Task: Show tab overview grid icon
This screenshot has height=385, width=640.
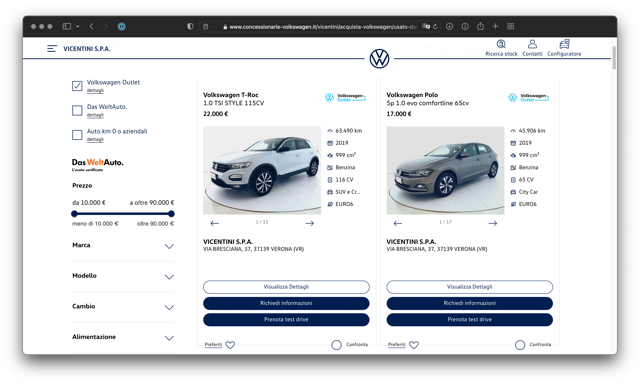Action: pyautogui.click(x=511, y=27)
